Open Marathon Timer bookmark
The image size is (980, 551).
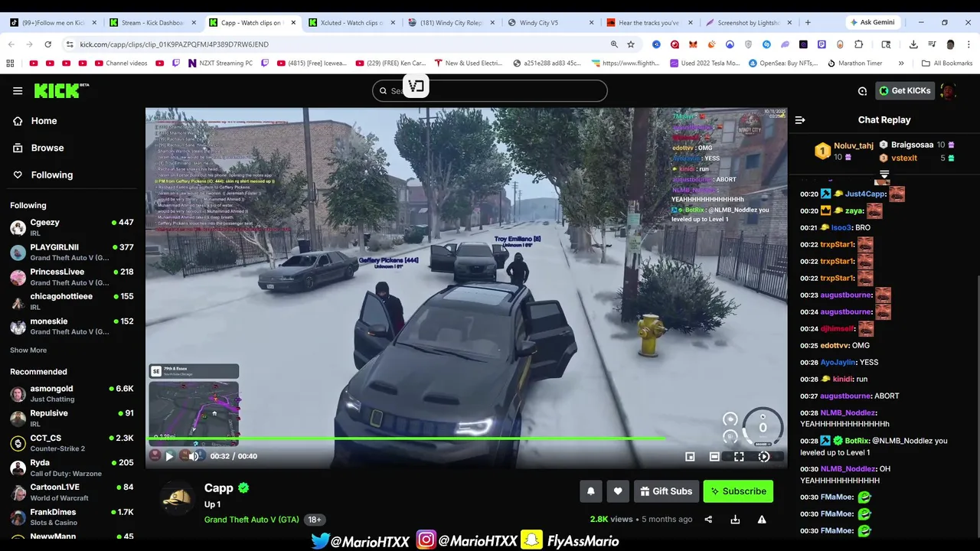point(854,64)
